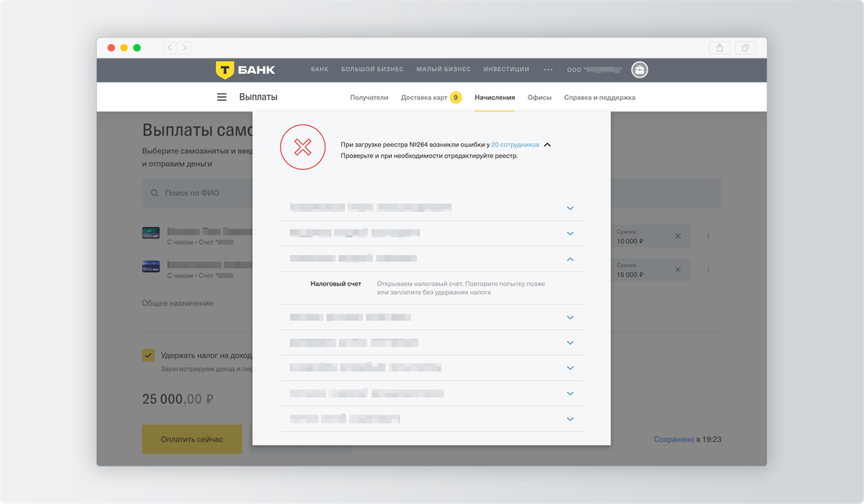Switch to Получатели tab
864x504 pixels.
pyautogui.click(x=369, y=98)
